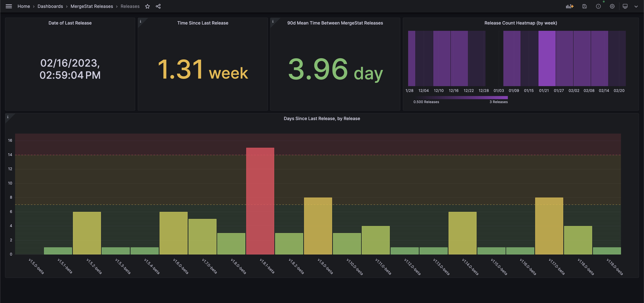Open MergeStat Releases folder breadcrumb
The height and width of the screenshot is (303, 644).
click(92, 6)
